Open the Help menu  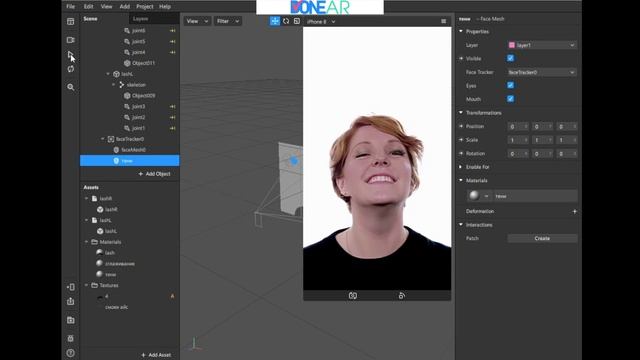165,7
